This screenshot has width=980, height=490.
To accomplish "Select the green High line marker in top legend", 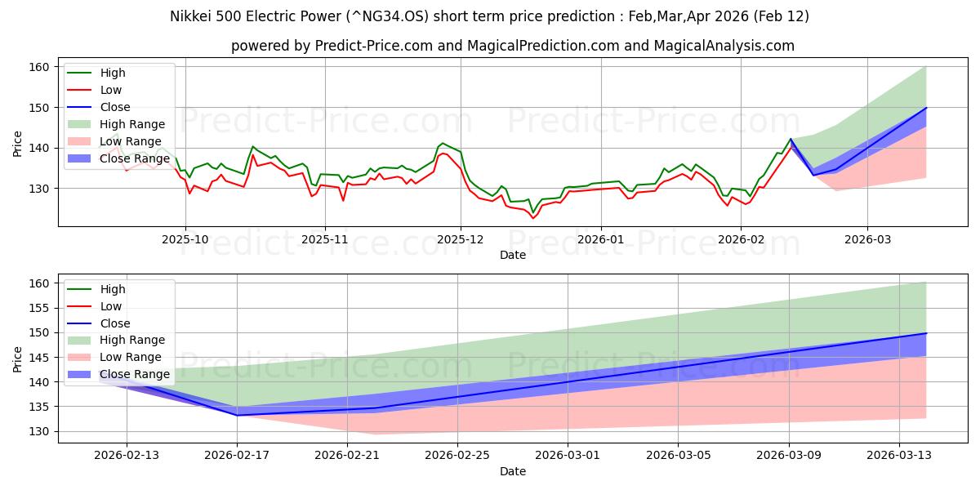I will [x=81, y=73].
